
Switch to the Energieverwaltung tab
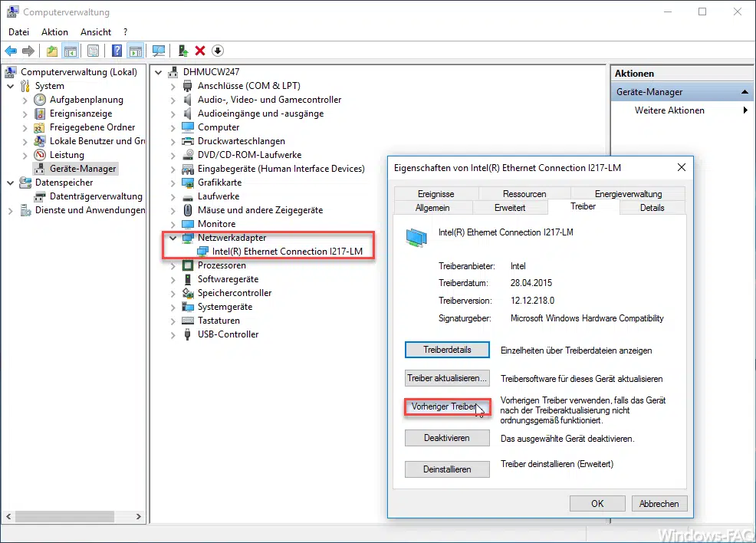coord(628,193)
